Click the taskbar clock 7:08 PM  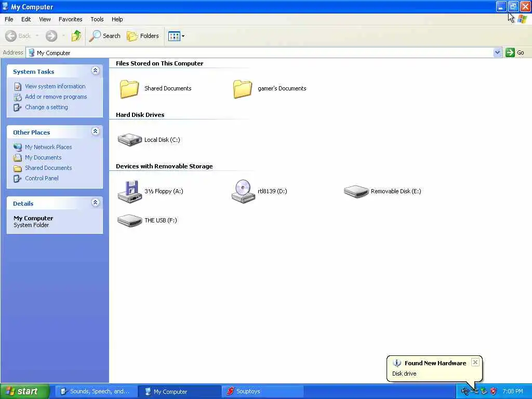point(513,392)
